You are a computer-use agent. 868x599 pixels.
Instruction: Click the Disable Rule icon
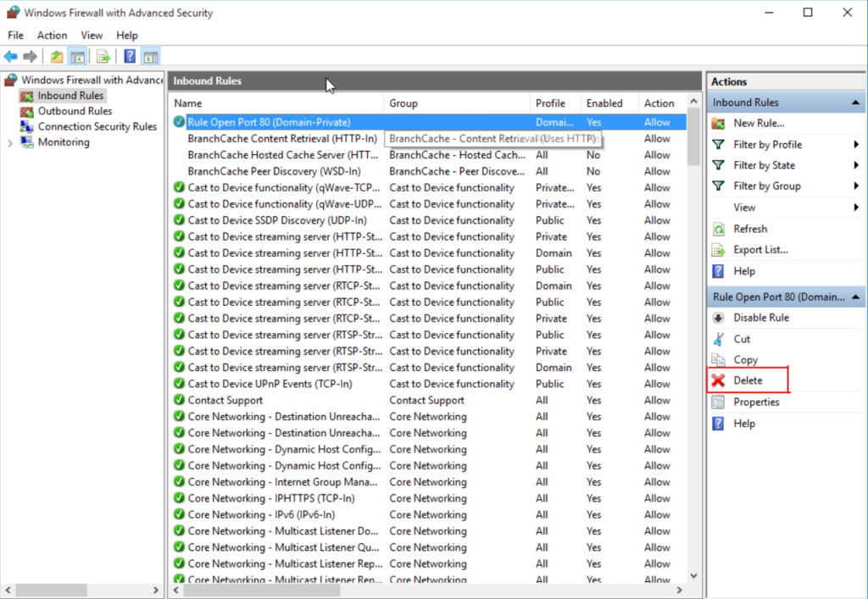point(718,318)
